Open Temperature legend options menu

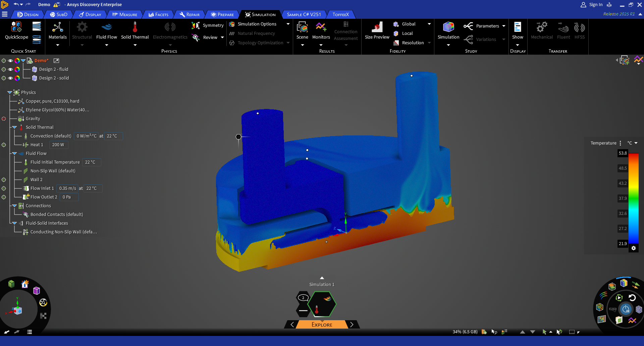(620, 143)
